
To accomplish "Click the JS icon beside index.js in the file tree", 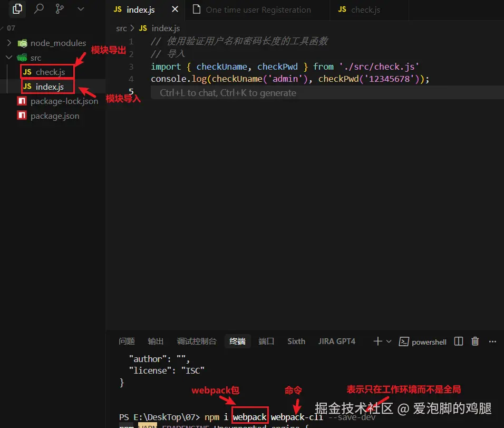I will 27,87.
